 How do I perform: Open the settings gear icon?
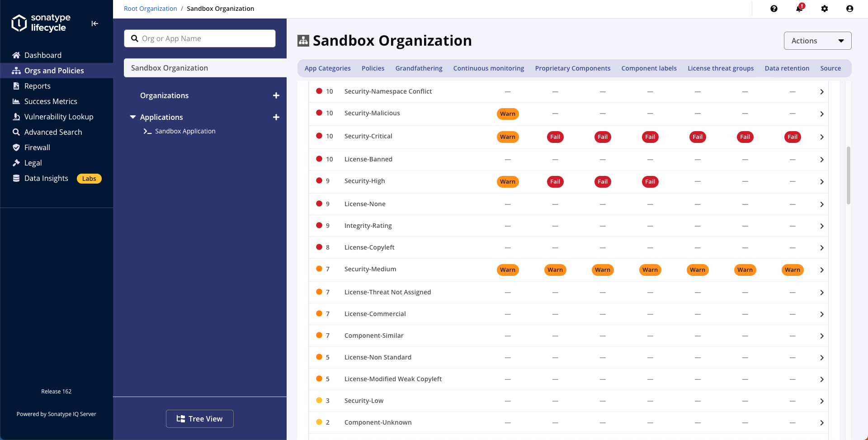pos(824,9)
